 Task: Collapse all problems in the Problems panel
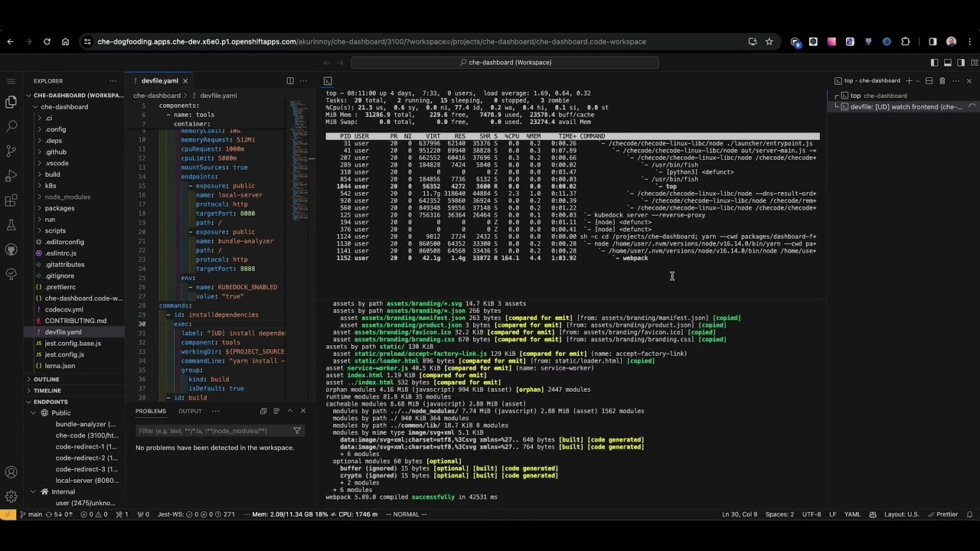[x=263, y=411]
